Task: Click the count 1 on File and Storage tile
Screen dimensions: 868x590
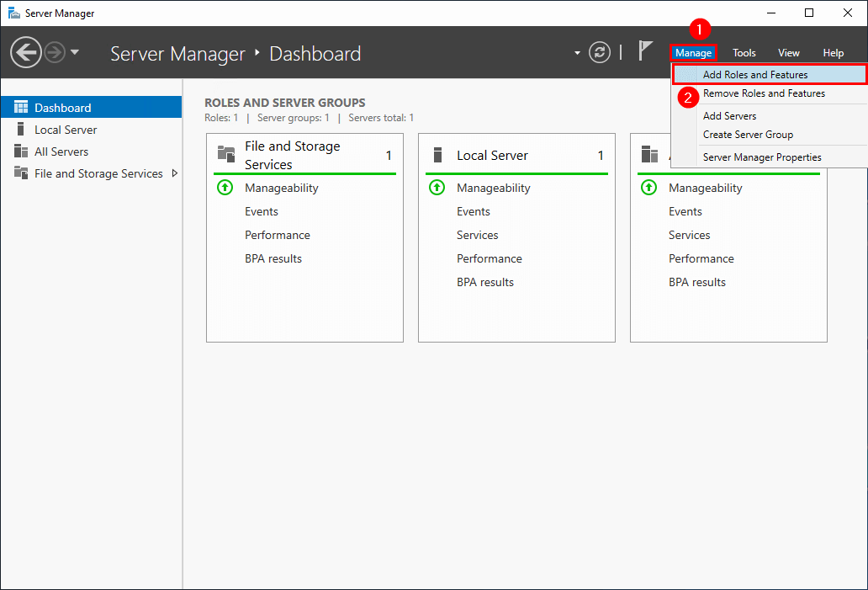Action: coord(389,156)
